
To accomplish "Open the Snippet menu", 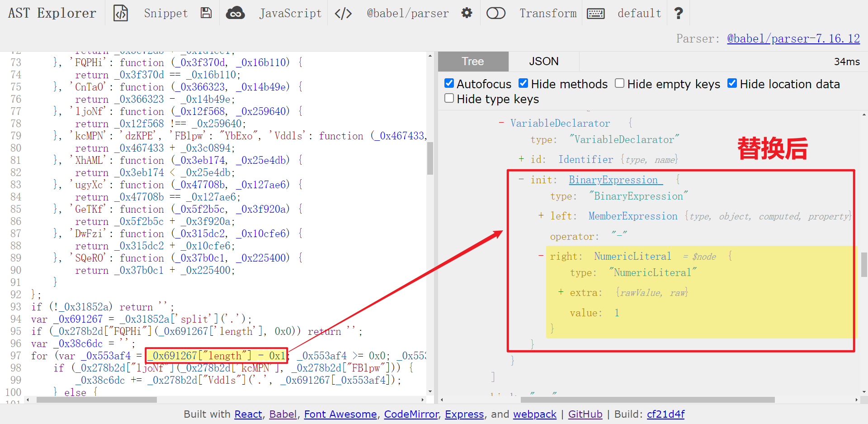I will [x=166, y=13].
